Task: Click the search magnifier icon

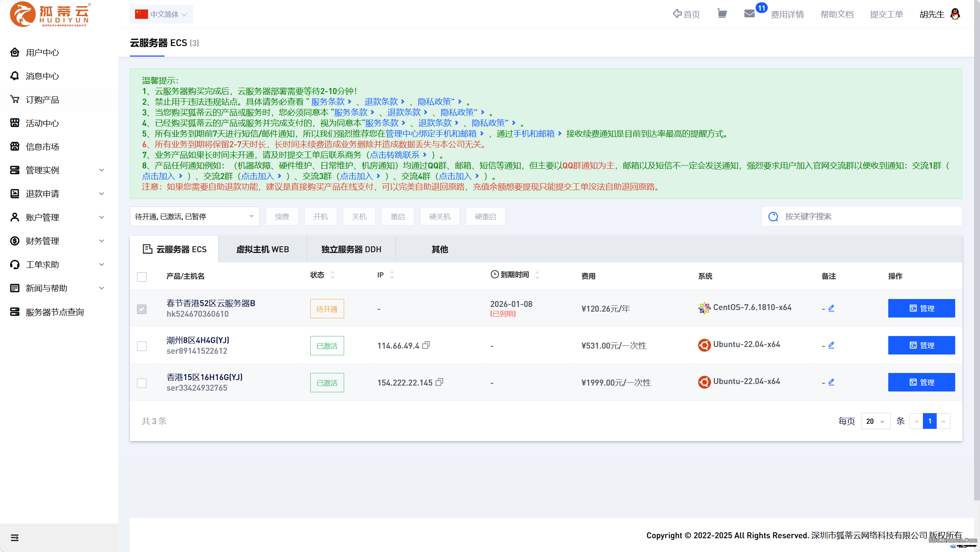Action: (773, 217)
